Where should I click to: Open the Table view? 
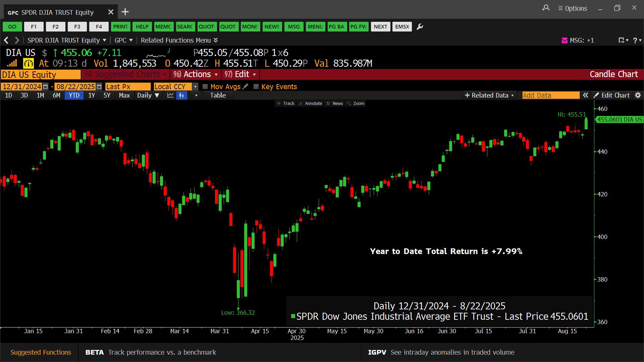[218, 96]
